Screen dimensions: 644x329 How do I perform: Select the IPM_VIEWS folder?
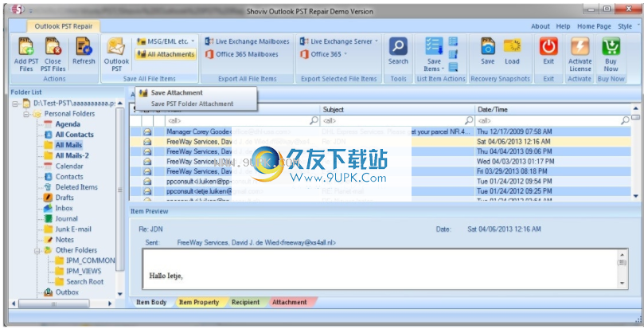pos(84,271)
